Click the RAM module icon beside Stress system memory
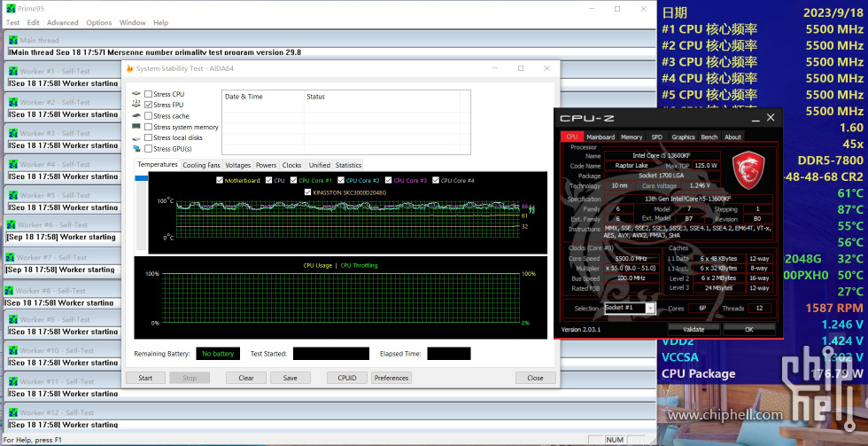This screenshot has height=446, width=868. [136, 127]
